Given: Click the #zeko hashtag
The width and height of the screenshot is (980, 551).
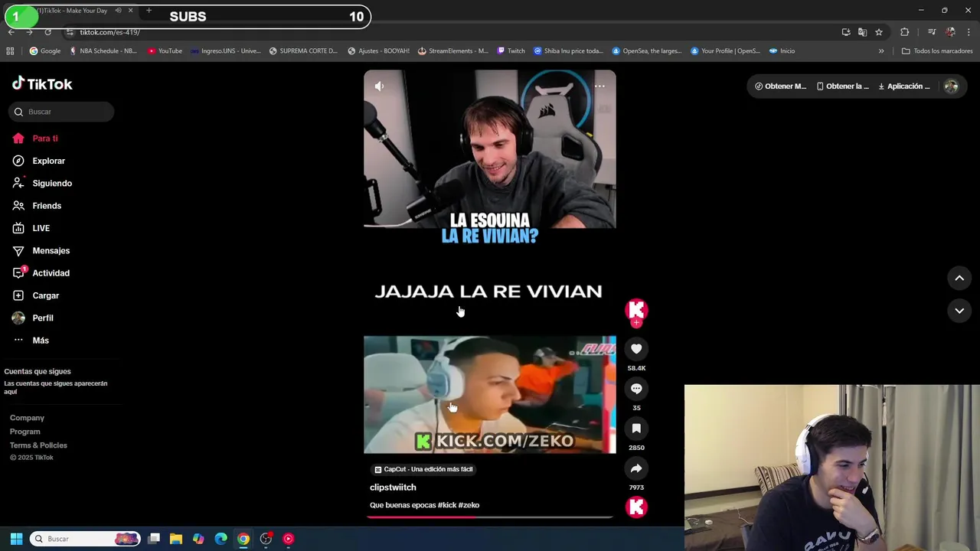Looking at the screenshot, I should tap(469, 505).
